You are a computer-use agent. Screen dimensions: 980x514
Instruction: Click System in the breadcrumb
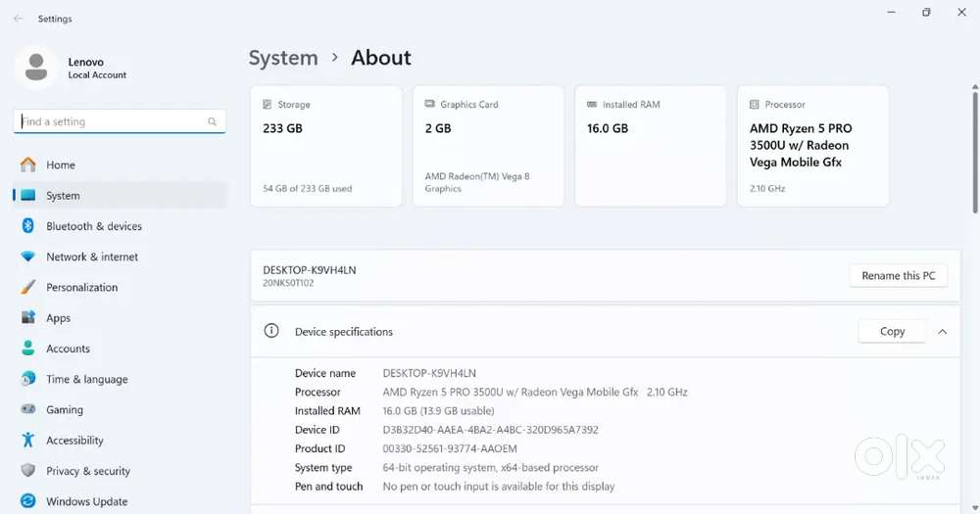pos(283,58)
